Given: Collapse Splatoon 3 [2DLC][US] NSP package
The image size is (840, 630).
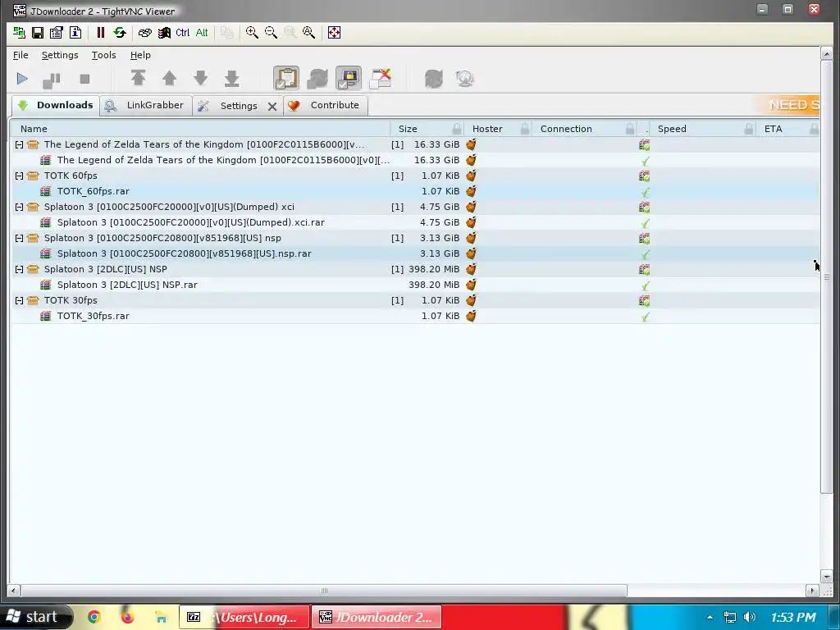Looking at the screenshot, I should 20,269.
